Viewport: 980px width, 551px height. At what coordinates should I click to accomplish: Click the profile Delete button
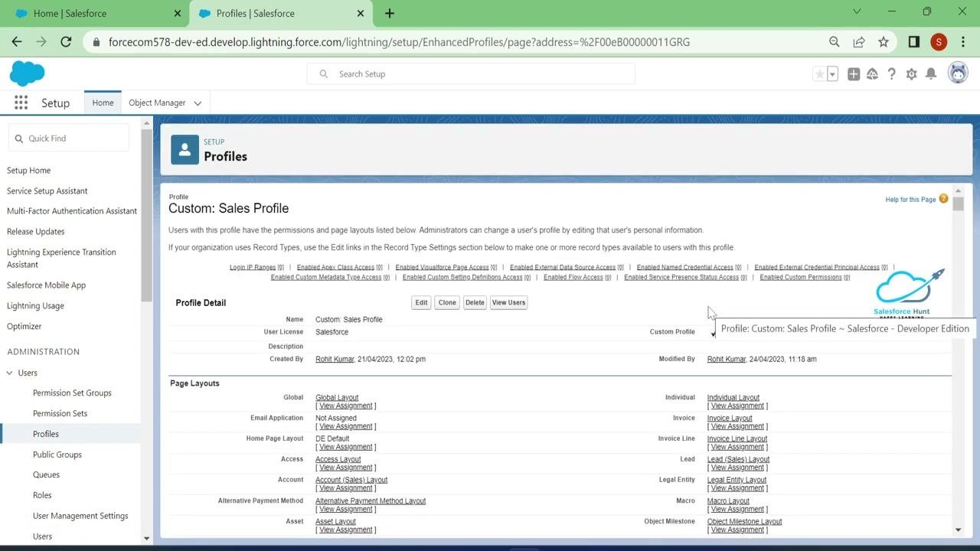click(x=475, y=302)
